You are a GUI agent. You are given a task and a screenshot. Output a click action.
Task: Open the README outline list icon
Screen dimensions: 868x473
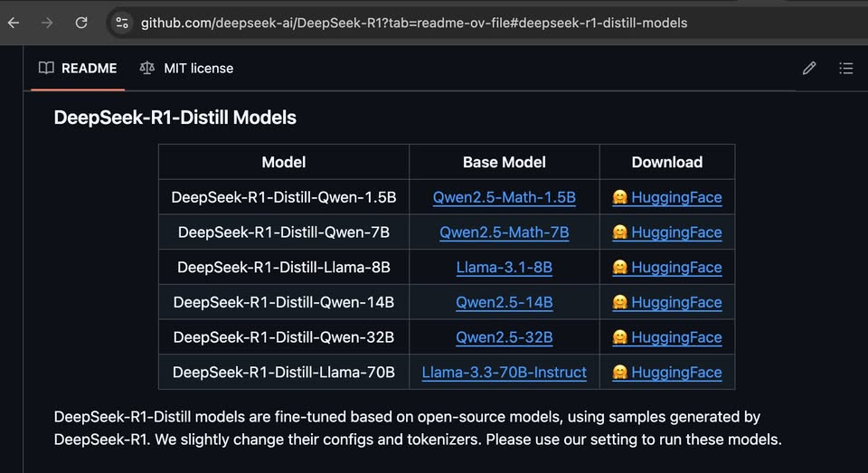[x=846, y=68]
